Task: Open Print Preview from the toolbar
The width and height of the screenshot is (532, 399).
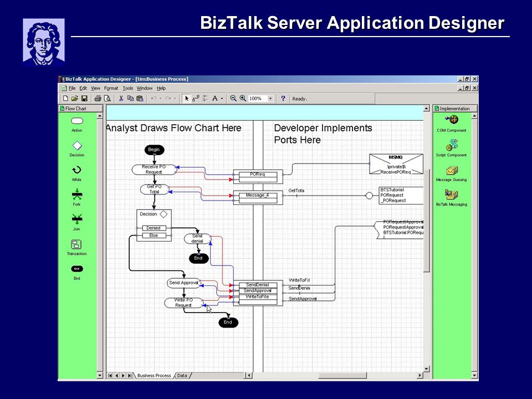Action: tap(107, 99)
